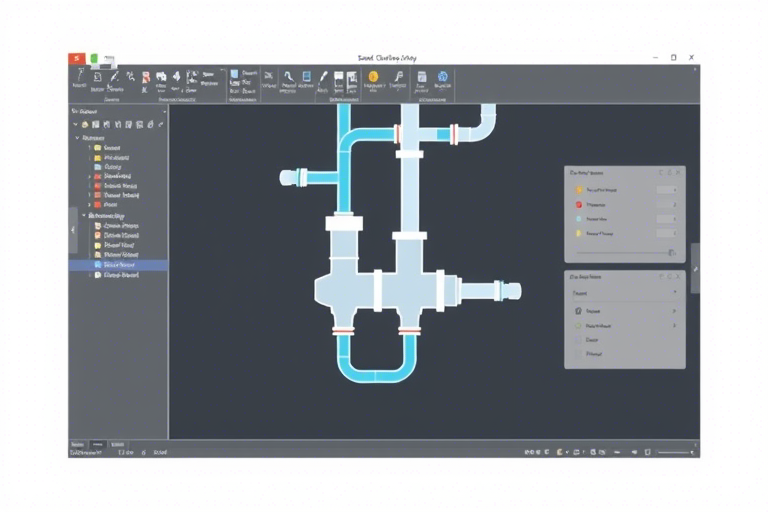The width and height of the screenshot is (768, 512).
Task: Click the green circle row in the lower floating panel
Action: point(624,325)
